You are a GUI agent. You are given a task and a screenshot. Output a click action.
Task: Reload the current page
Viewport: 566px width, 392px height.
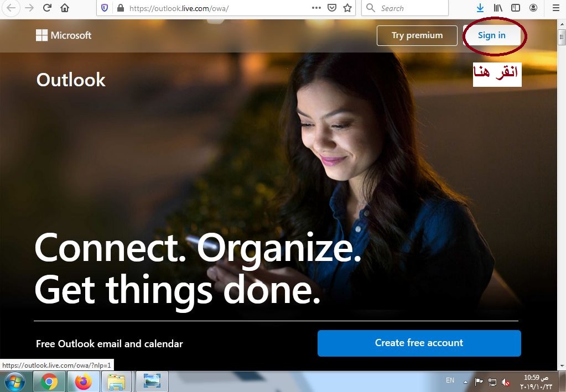[x=47, y=8]
